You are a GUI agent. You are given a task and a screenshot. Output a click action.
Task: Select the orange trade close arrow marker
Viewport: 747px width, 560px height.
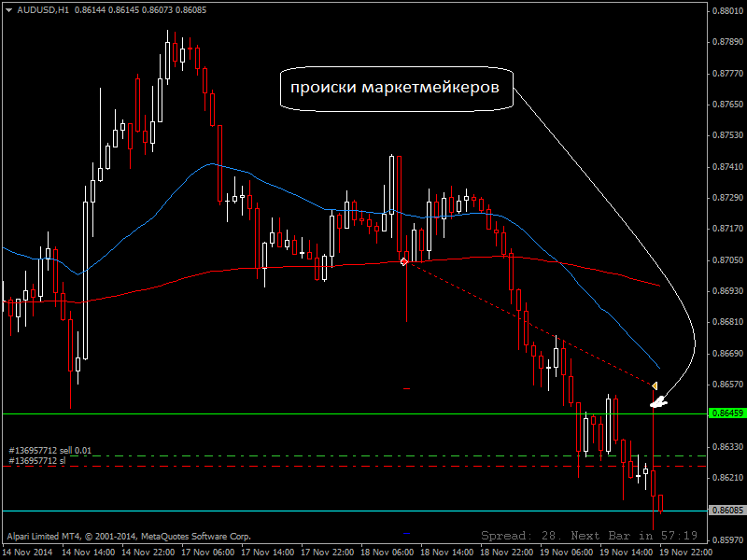pyautogui.click(x=655, y=385)
